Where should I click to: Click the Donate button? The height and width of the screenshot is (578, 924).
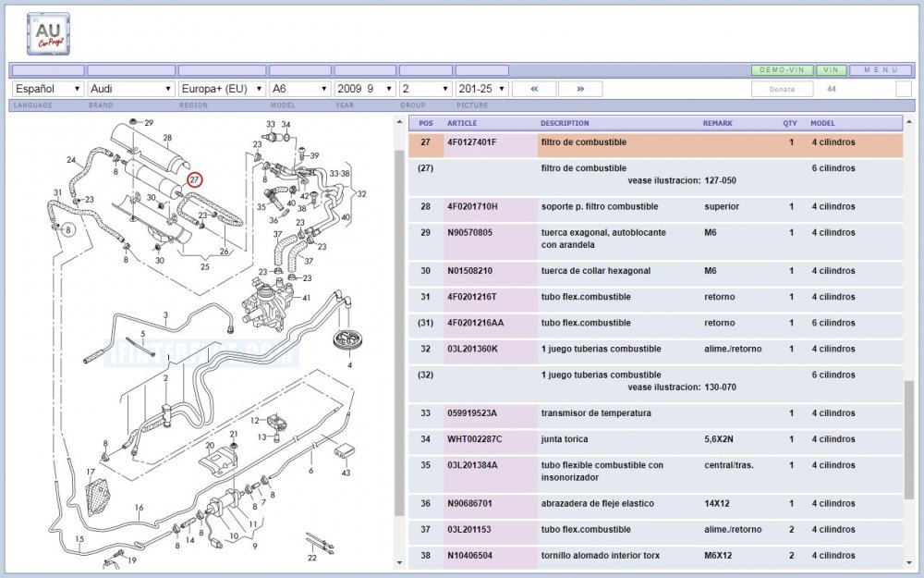coord(782,89)
